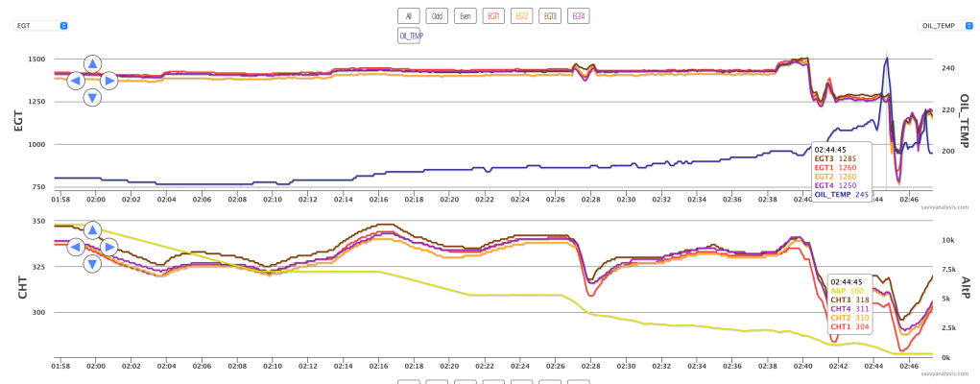Pan the EGT chart left
The height and width of the screenshot is (384, 980).
pos(75,81)
